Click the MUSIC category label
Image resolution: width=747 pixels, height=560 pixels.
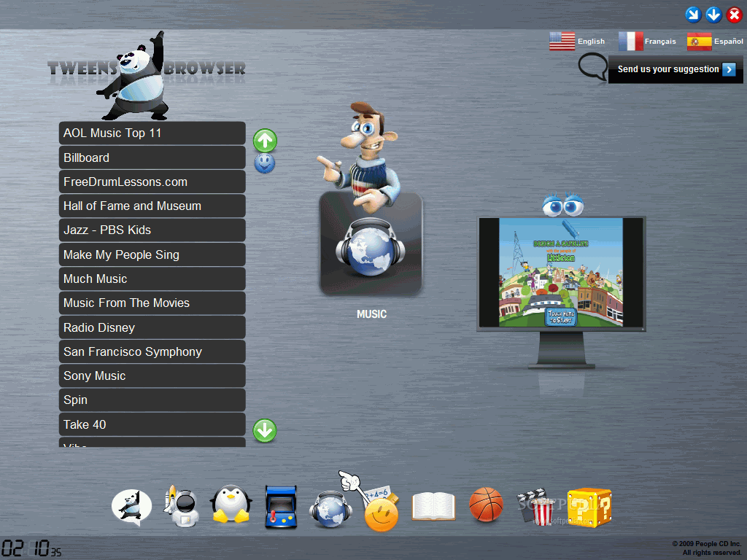[371, 314]
